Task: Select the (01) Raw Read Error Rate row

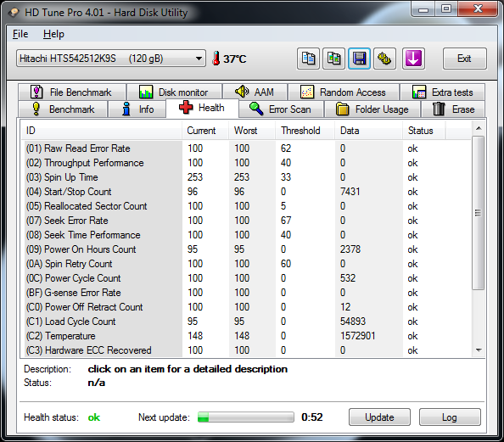Action: (246, 148)
